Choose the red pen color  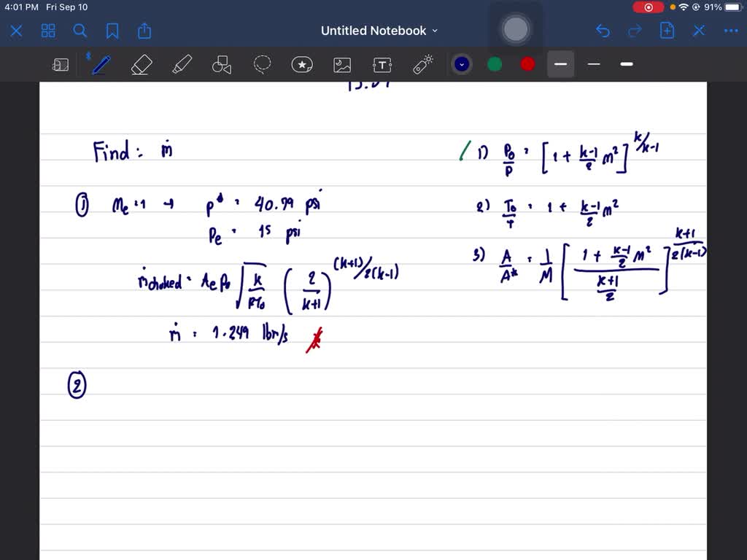pos(527,65)
